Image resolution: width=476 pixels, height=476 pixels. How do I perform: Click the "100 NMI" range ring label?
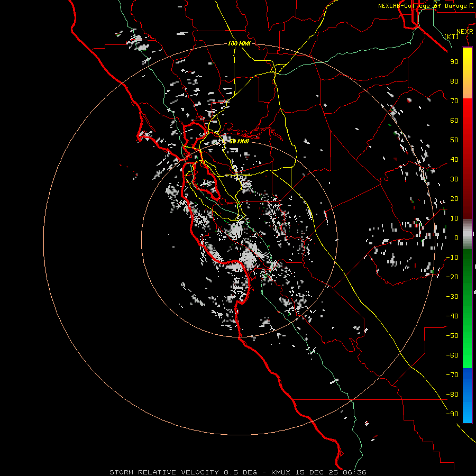[x=239, y=44]
